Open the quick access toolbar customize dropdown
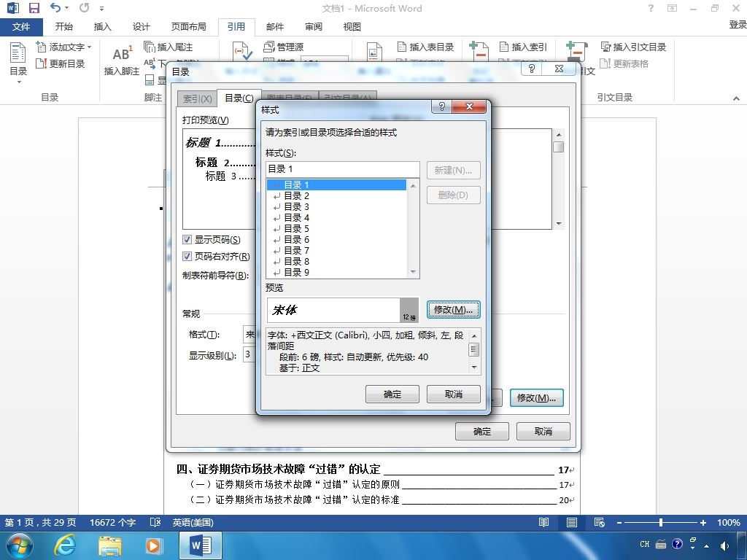747x560 pixels. (x=101, y=8)
